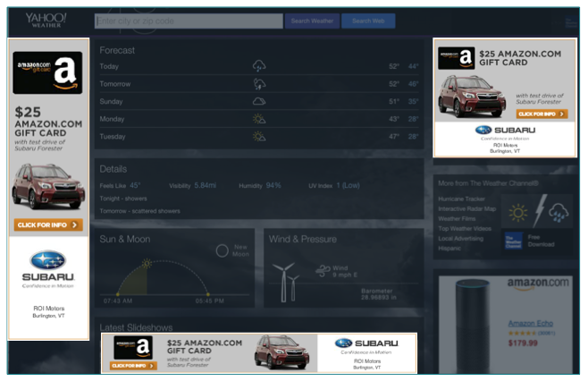Select the Sunday forecast row label
588x381 pixels.
[111, 101]
